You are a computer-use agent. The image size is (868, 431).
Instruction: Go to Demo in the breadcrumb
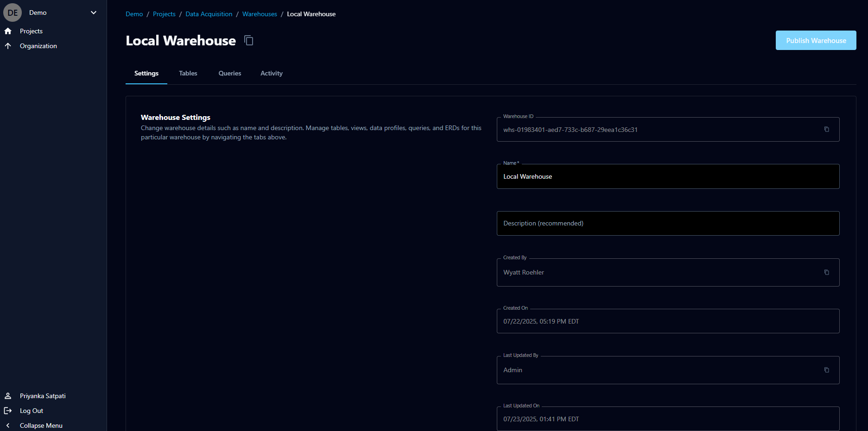(134, 14)
